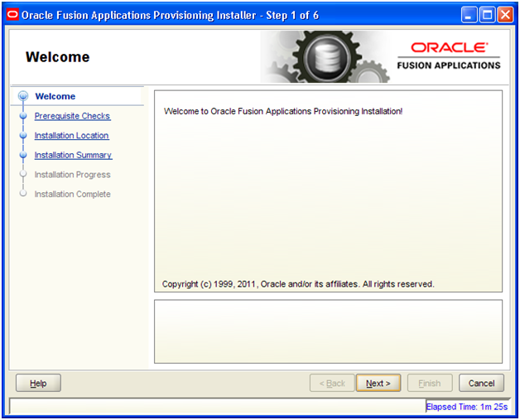Click the status bar progress field
520x420 pixels.
click(x=218, y=406)
